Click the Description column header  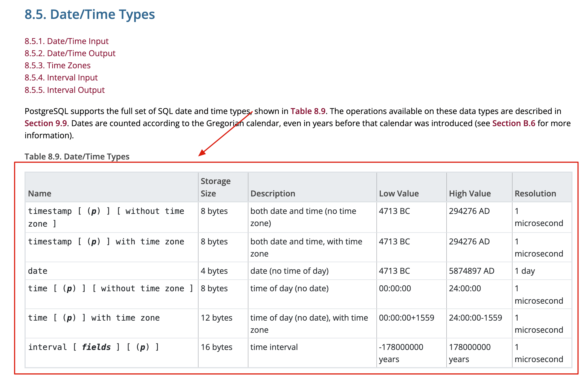tap(273, 194)
